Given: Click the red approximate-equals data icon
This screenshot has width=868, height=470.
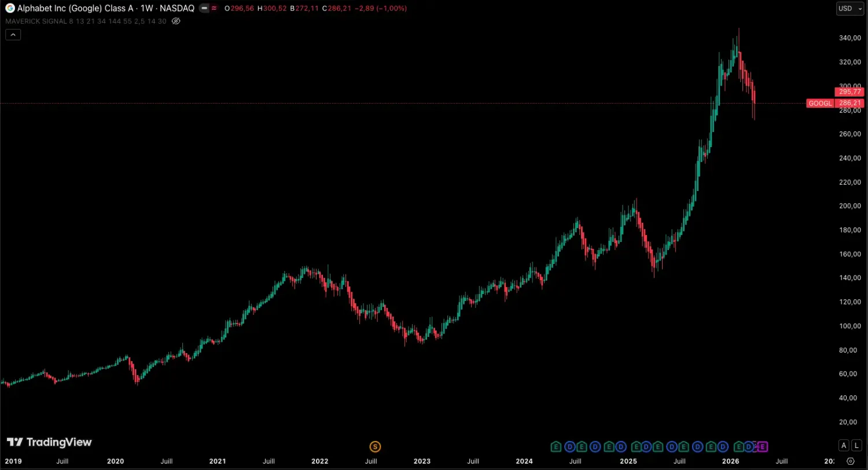Looking at the screenshot, I should (214, 9).
